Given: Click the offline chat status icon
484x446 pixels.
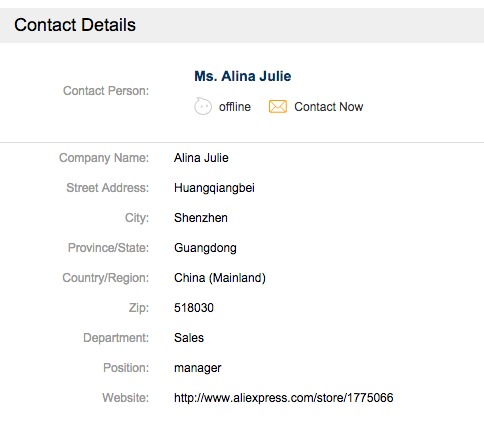Looking at the screenshot, I should pyautogui.click(x=203, y=106).
